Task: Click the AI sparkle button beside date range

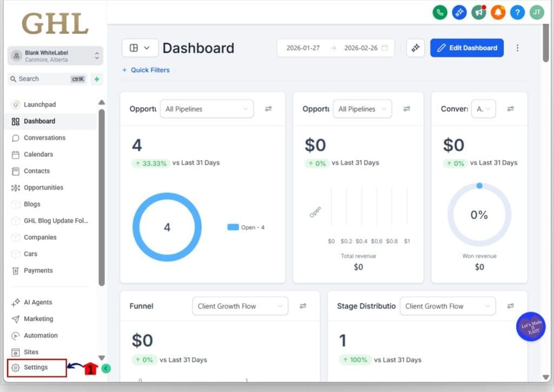Action: (x=415, y=48)
